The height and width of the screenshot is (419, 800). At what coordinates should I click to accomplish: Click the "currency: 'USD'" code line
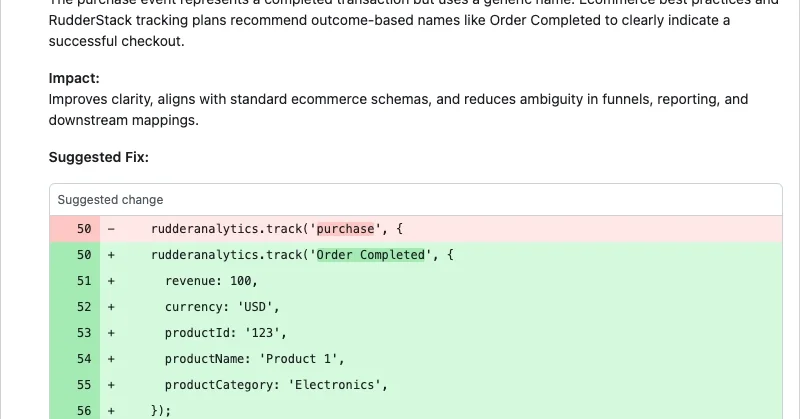coord(222,307)
